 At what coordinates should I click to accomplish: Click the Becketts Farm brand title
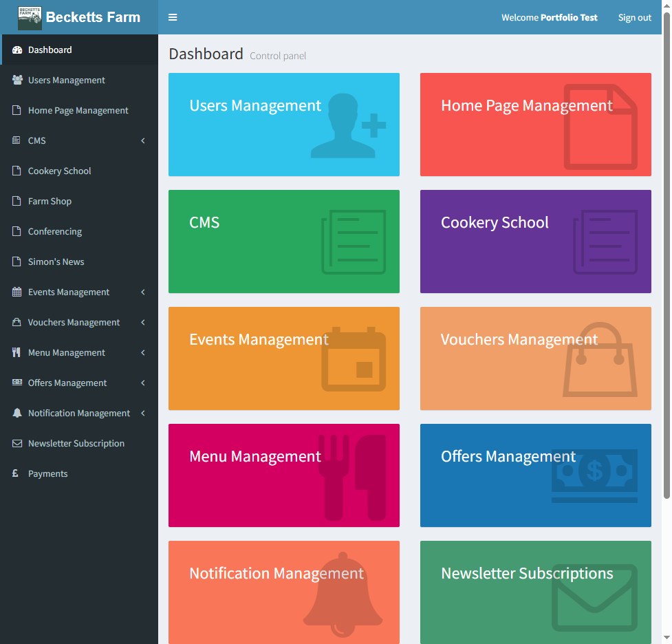tap(93, 17)
